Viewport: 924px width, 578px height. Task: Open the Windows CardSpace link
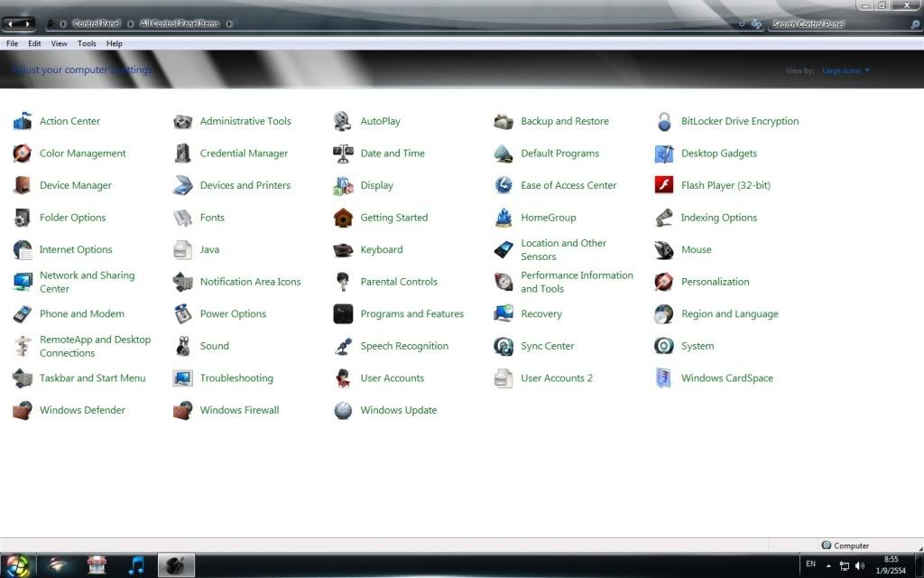coord(727,378)
